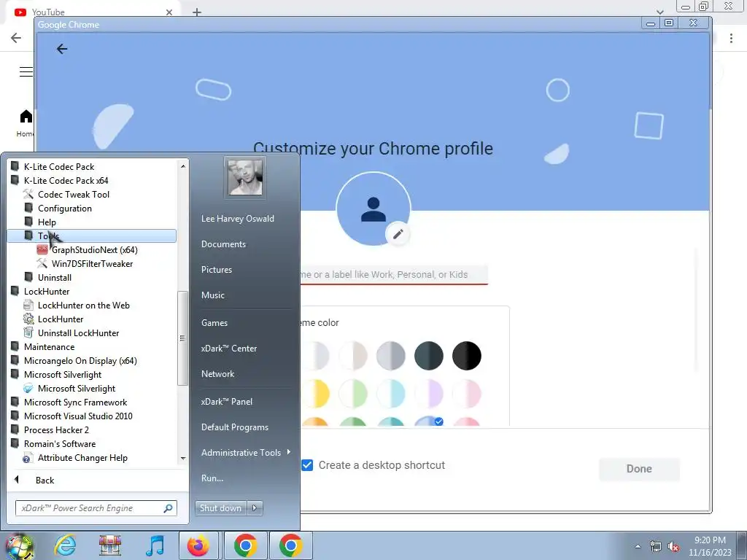Click the muted volume tray icon
Viewport: 747px width, 560px height.
673,547
